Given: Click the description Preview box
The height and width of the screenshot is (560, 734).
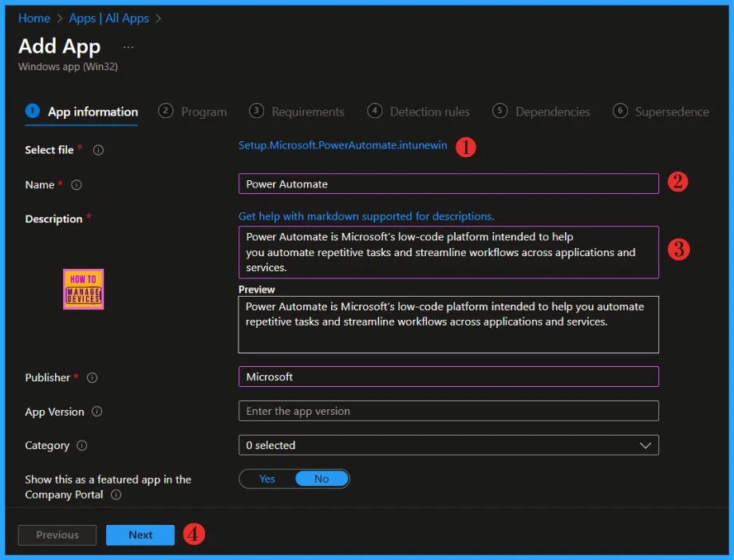Looking at the screenshot, I should pos(448,325).
